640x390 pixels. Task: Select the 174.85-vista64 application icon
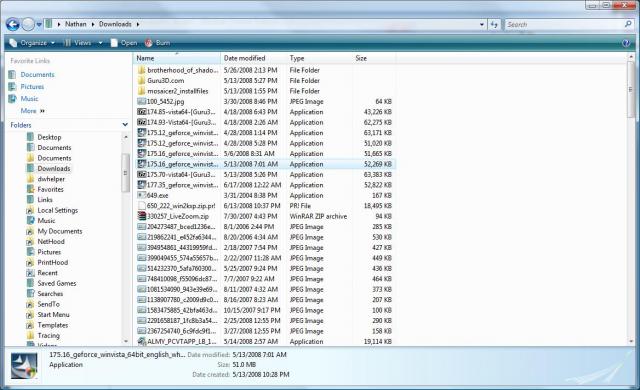click(x=142, y=112)
